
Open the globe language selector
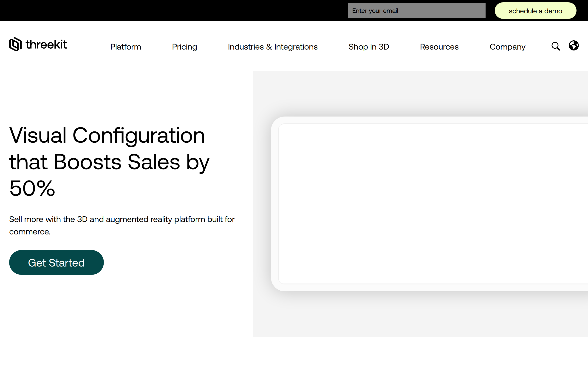pyautogui.click(x=574, y=45)
